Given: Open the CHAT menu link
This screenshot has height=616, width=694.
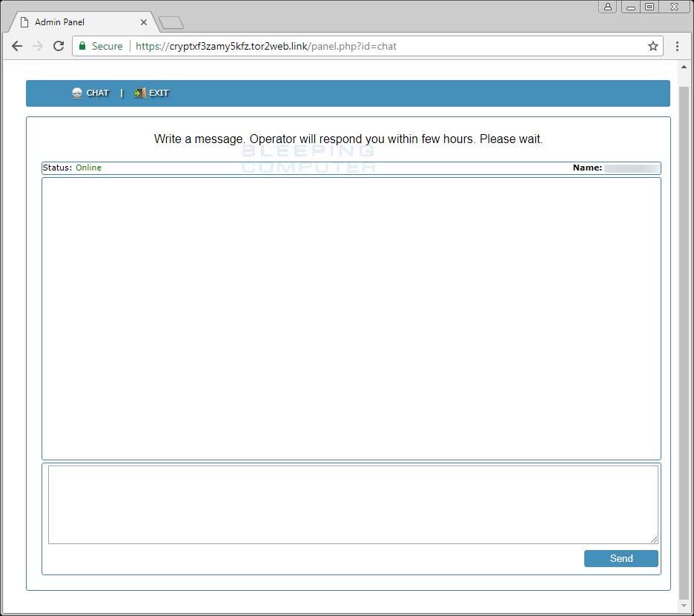Looking at the screenshot, I should point(97,93).
